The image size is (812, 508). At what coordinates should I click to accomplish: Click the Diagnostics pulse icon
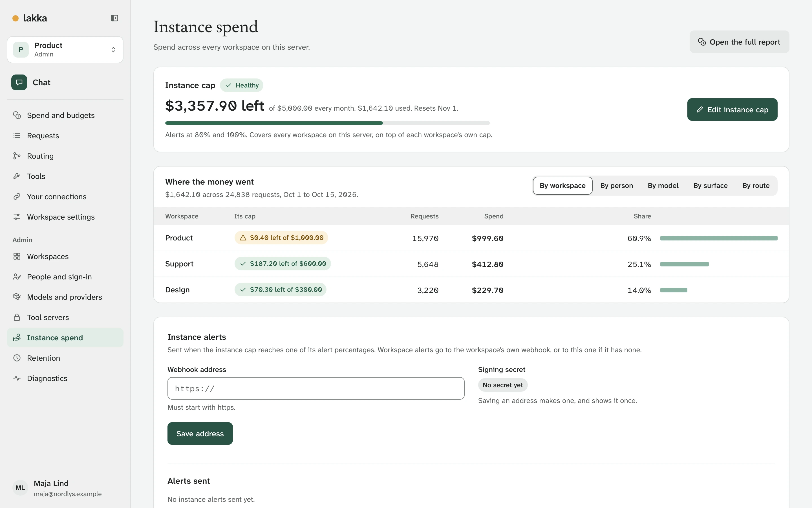tap(17, 378)
